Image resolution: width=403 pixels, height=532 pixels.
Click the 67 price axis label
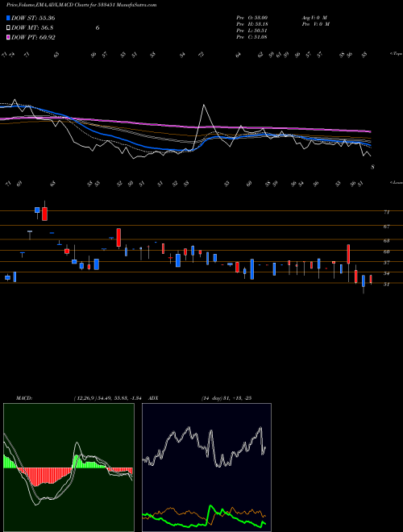pyautogui.click(x=386, y=227)
